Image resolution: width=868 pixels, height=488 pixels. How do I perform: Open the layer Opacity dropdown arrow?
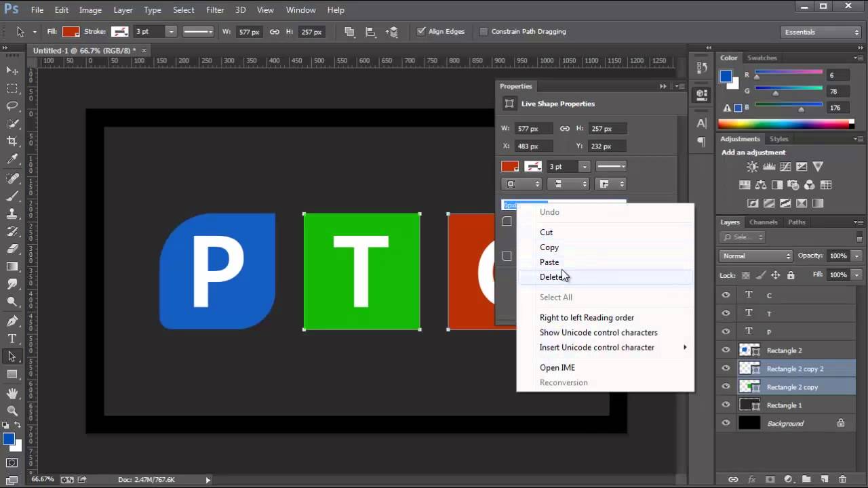[857, 256]
